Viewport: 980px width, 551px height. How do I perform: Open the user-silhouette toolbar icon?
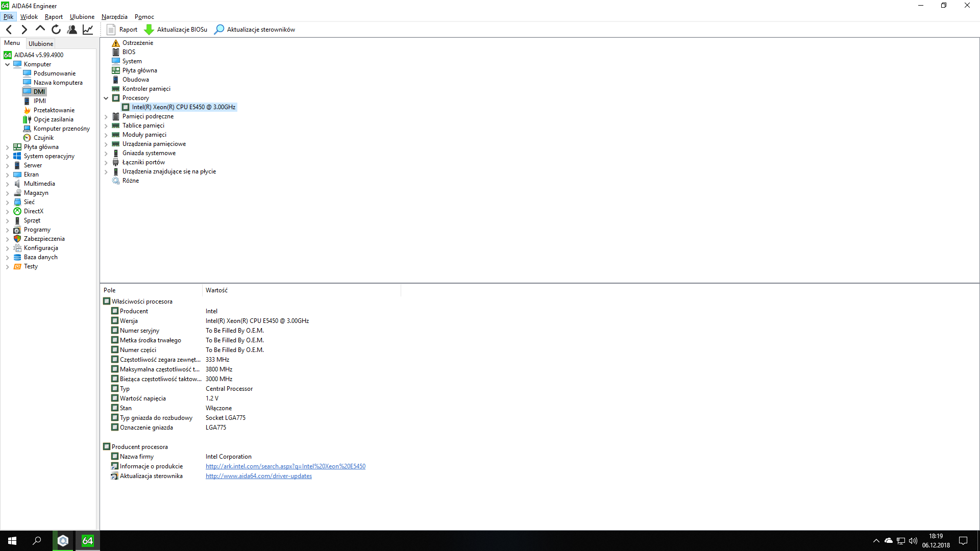[72, 30]
